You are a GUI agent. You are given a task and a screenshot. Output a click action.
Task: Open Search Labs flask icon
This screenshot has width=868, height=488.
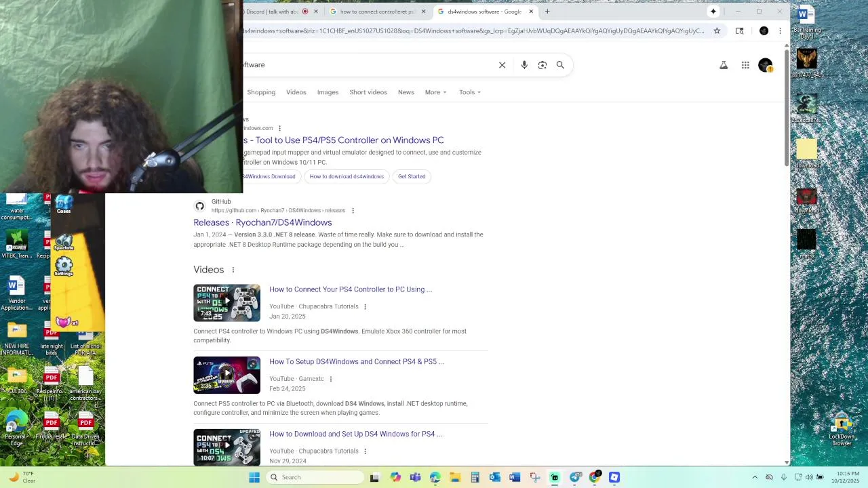point(724,65)
